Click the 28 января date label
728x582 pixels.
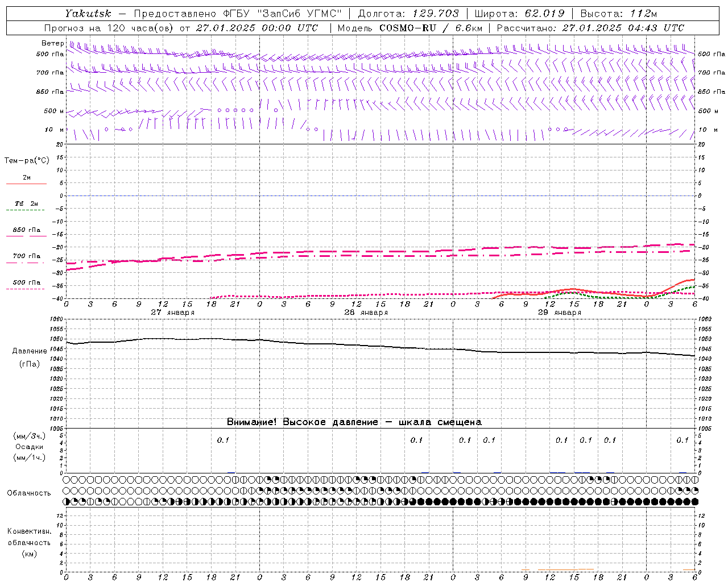coord(366,313)
